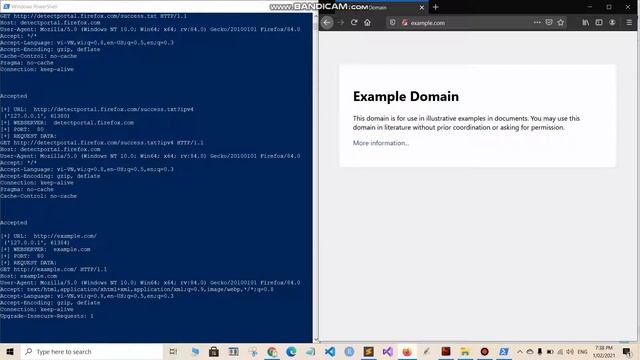Switch to Firefox on taskbar
The width and height of the screenshot is (640, 360).
click(x=407, y=351)
